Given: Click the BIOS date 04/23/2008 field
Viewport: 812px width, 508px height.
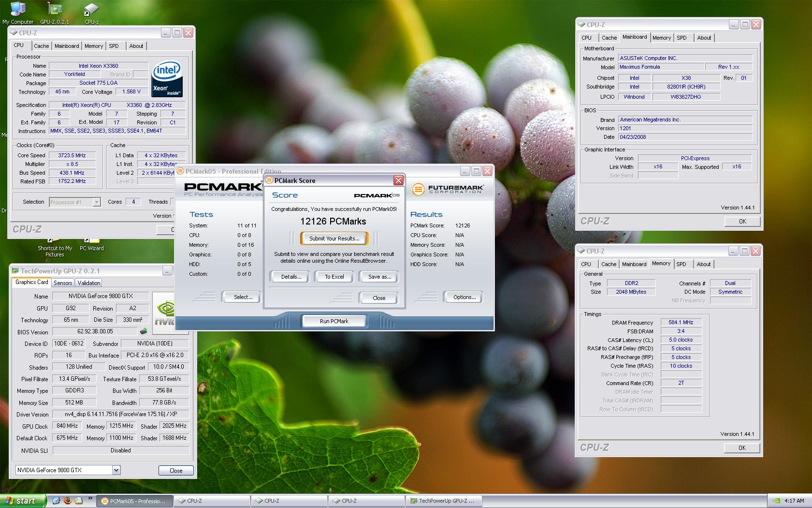Looking at the screenshot, I should coord(685,137).
